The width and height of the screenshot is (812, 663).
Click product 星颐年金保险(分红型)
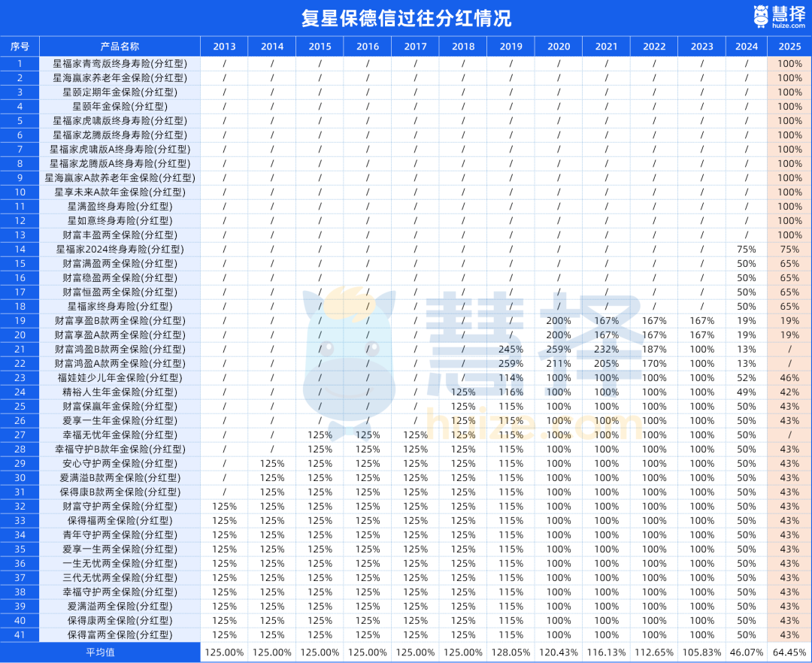coord(120,107)
